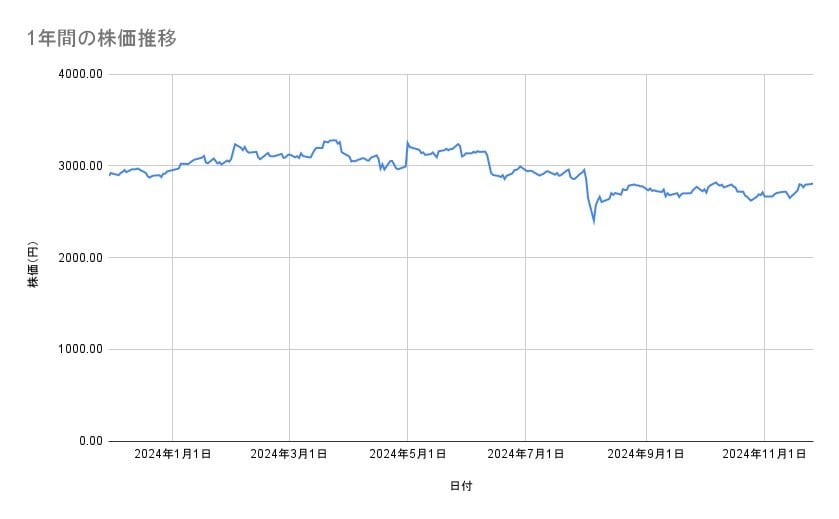Screen dimensions: 839x519
Task: Click the leftmost start of the blue line
Action: (109, 175)
